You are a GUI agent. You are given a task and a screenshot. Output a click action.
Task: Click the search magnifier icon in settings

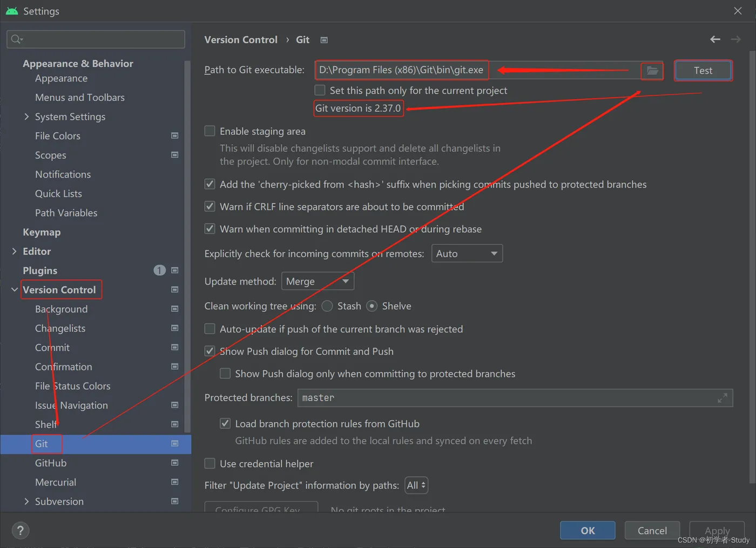coord(17,39)
